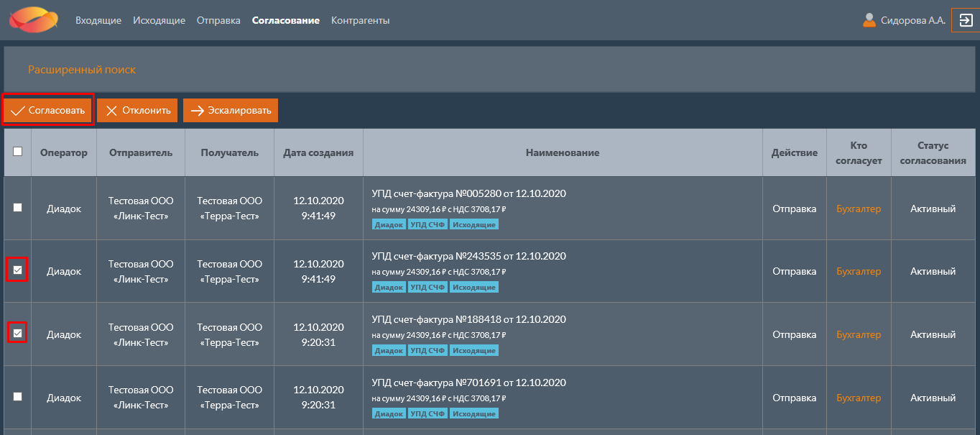Click the user avatar icon

(869, 20)
